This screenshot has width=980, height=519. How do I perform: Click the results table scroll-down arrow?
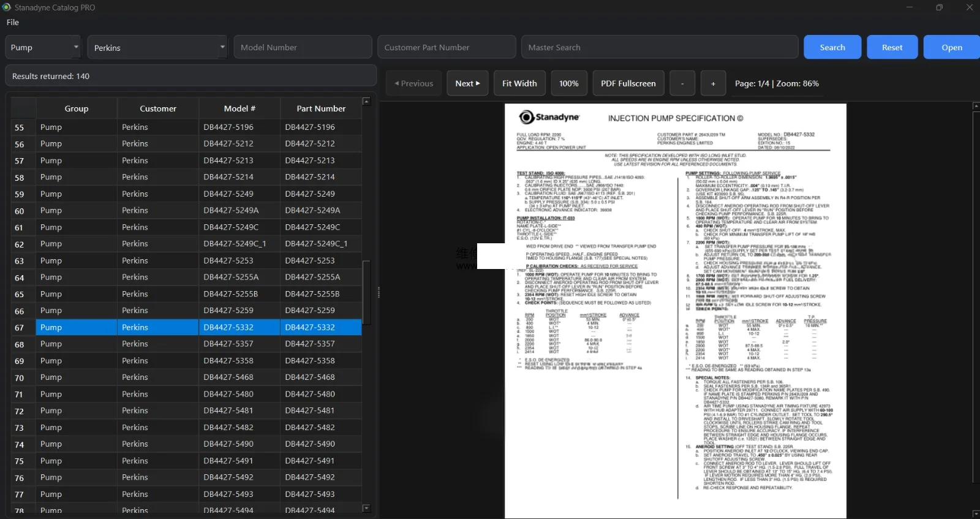[366, 508]
